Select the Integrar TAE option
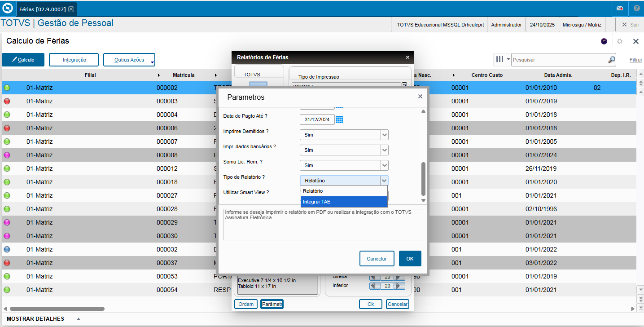The height and width of the screenshot is (327, 644). pos(344,202)
